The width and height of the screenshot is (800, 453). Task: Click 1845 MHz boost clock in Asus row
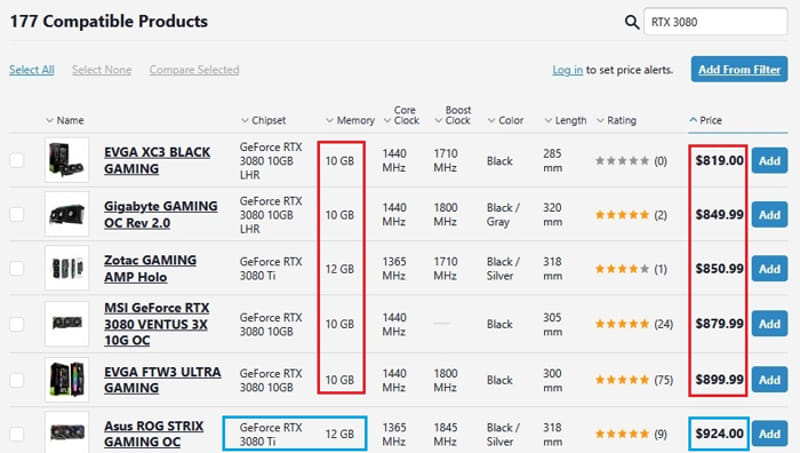445,435
